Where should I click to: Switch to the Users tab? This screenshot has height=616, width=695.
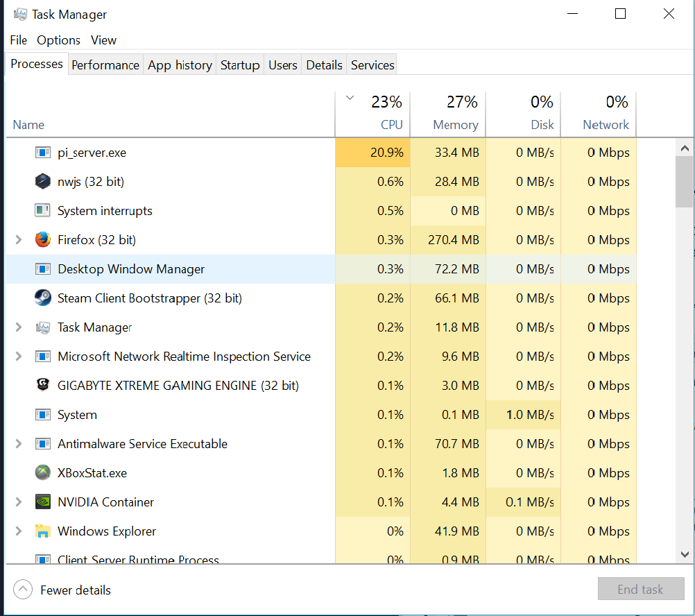pos(283,65)
